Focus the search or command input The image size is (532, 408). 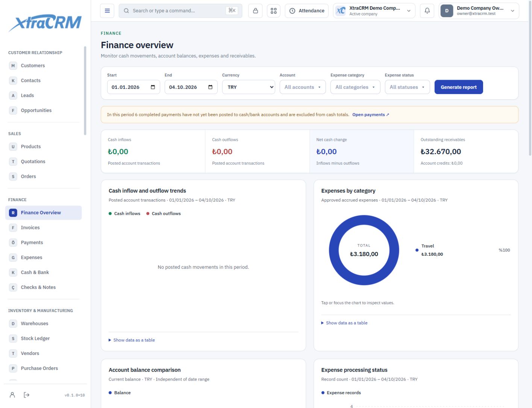point(180,11)
